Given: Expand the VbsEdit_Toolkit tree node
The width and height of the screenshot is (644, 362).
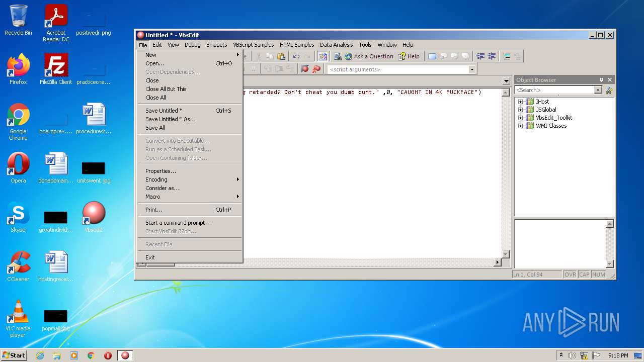Looking at the screenshot, I should coord(521,118).
